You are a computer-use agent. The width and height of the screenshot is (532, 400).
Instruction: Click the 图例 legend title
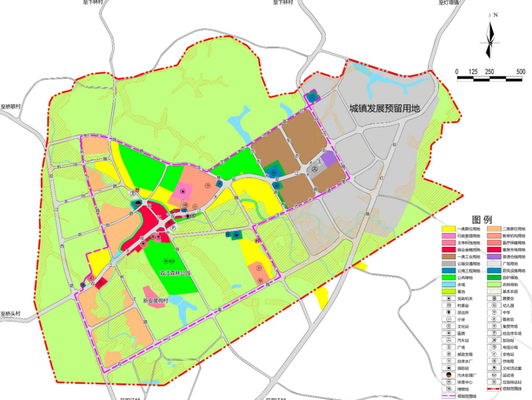(x=482, y=220)
